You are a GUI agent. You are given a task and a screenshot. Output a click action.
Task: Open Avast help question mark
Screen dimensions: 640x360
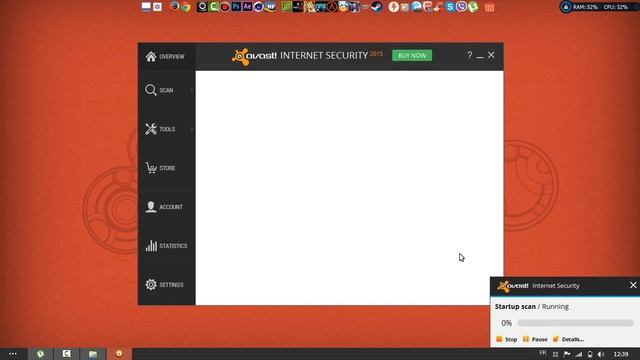pyautogui.click(x=469, y=55)
